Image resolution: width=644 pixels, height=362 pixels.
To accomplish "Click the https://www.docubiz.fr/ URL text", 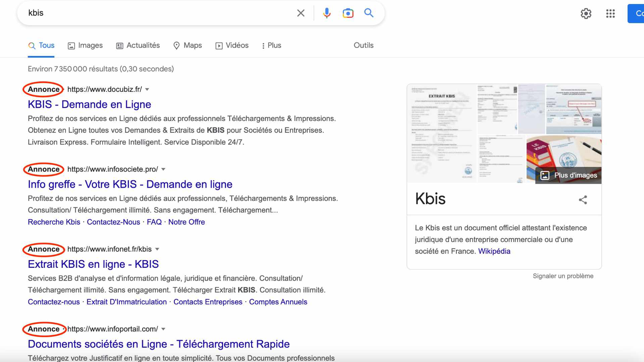I will click(x=105, y=89).
